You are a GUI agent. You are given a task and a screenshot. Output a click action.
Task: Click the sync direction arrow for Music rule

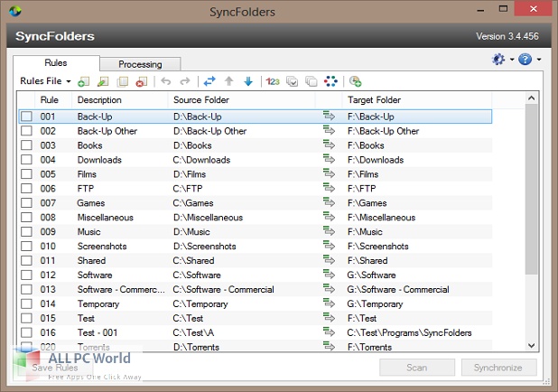(x=330, y=231)
